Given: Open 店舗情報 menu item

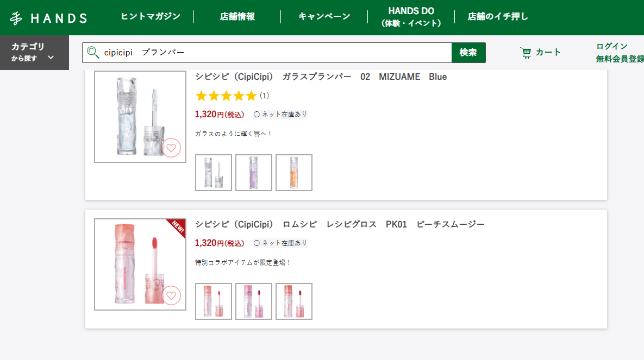Looking at the screenshot, I should point(237,17).
